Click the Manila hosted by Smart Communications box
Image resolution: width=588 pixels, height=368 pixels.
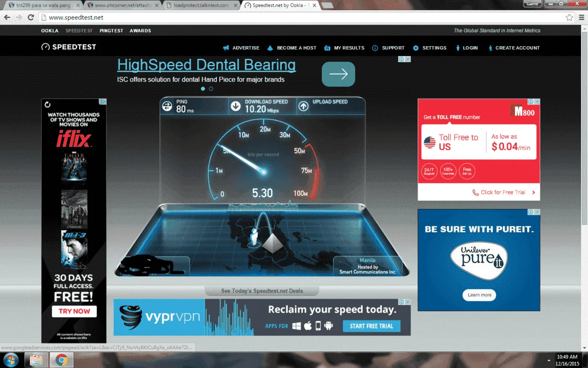pyautogui.click(x=367, y=266)
